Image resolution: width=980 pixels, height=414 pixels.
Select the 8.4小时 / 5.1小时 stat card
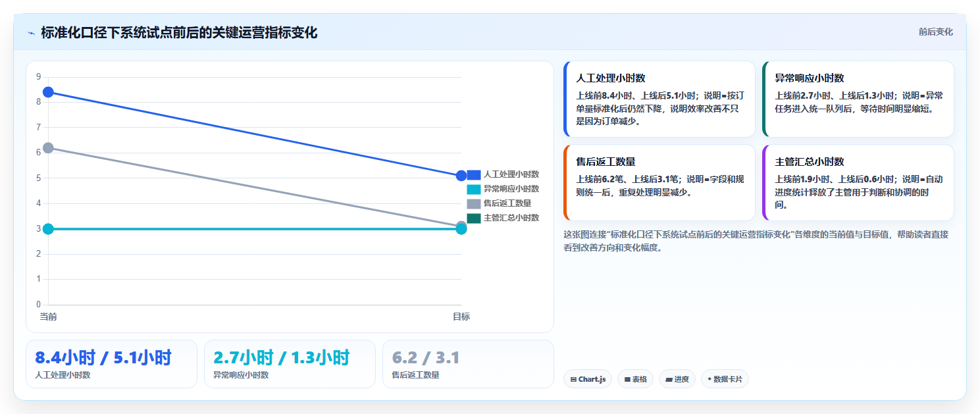tap(111, 364)
